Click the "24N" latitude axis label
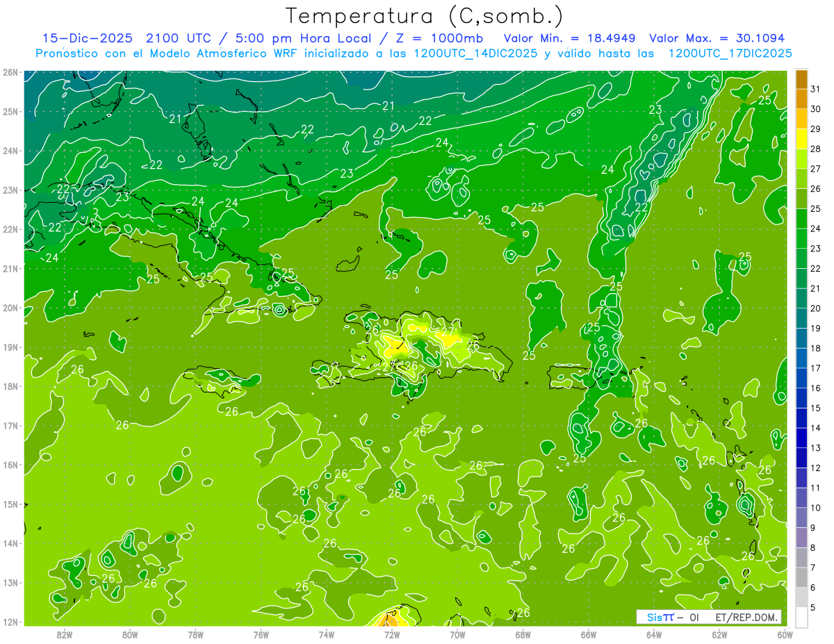Image resolution: width=834 pixels, height=644 pixels. (10, 151)
